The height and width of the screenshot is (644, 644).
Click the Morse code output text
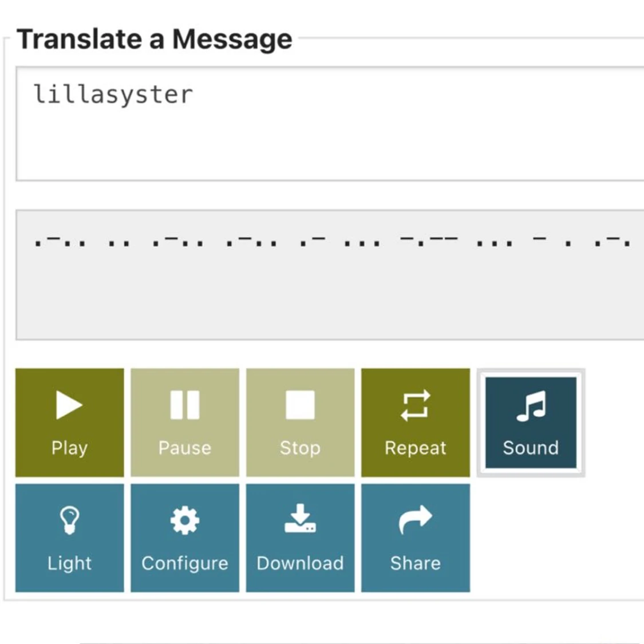pos(332,242)
